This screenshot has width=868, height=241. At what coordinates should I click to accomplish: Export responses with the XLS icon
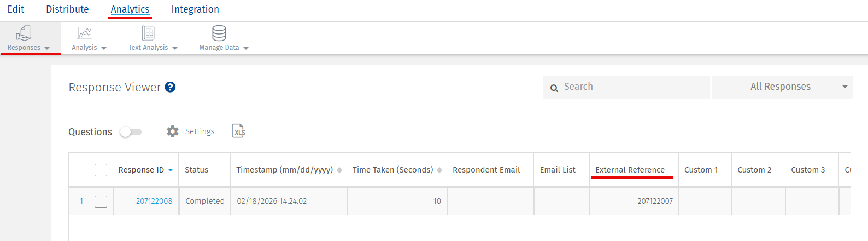click(239, 131)
